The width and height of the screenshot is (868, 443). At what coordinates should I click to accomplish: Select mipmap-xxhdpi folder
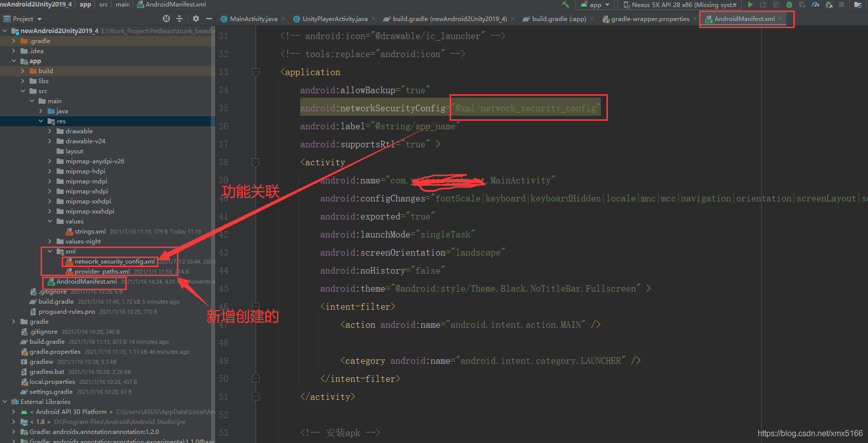88,201
